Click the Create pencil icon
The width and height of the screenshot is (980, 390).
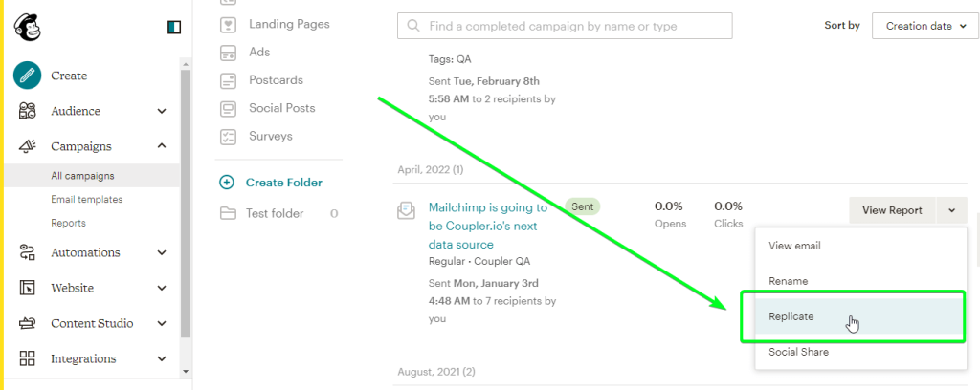(x=27, y=76)
